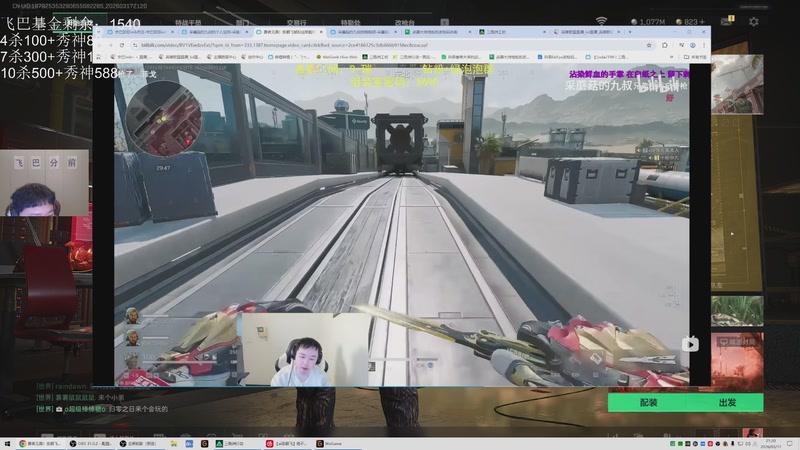
Task: Click the bilibili URL address bar
Action: (388, 45)
